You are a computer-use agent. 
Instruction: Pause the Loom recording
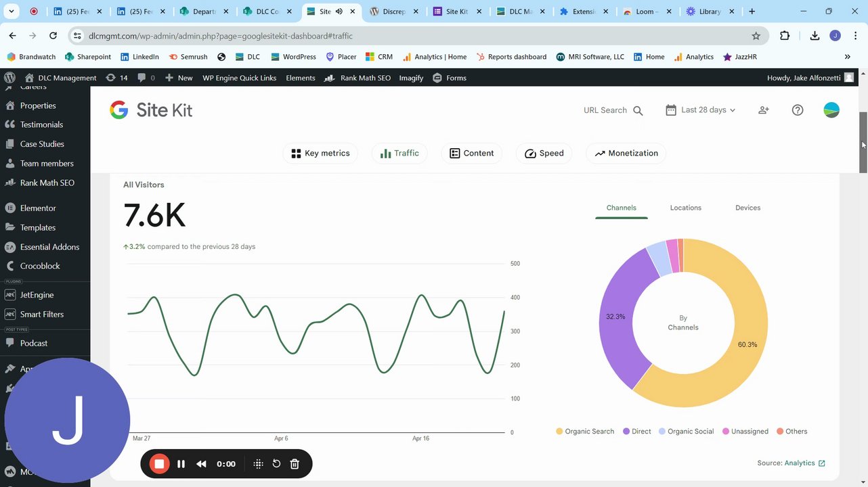tap(181, 463)
